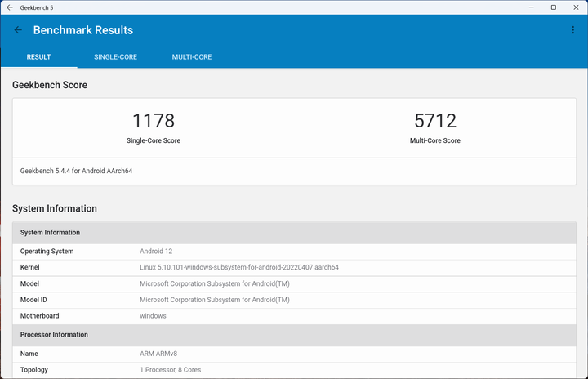This screenshot has width=588, height=379.
Task: Open the three-dot overflow menu
Action: pos(572,30)
